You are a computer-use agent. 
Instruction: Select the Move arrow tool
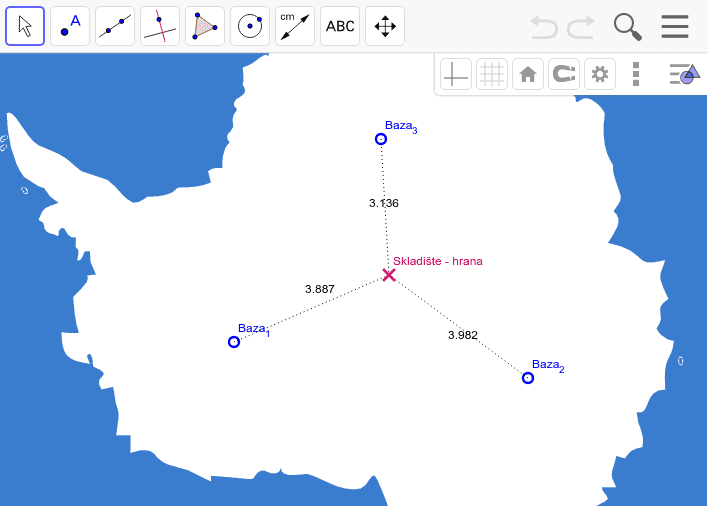25,26
